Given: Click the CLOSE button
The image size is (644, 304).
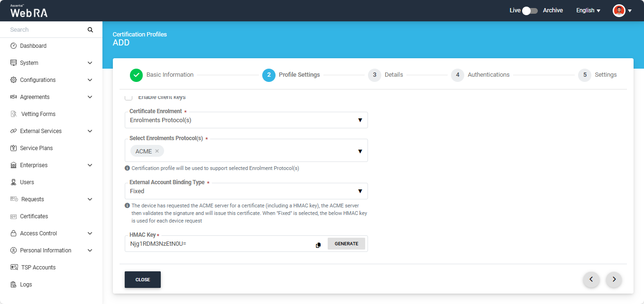Looking at the screenshot, I should click(143, 280).
